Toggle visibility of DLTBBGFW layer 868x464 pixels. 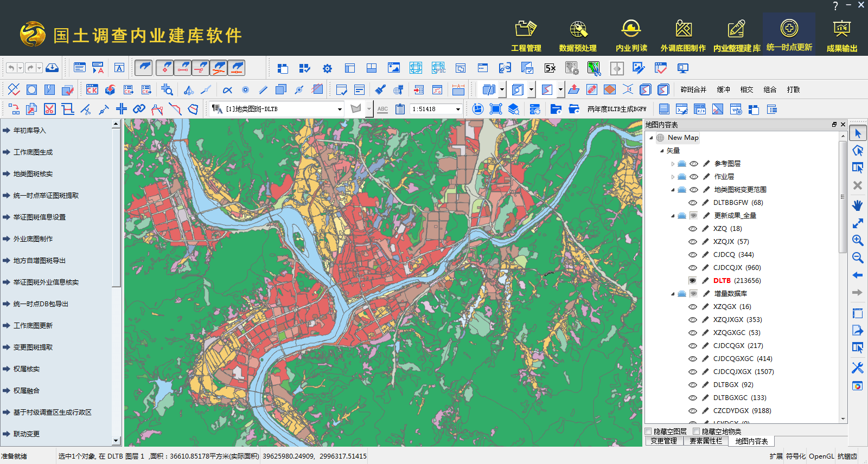[693, 202]
